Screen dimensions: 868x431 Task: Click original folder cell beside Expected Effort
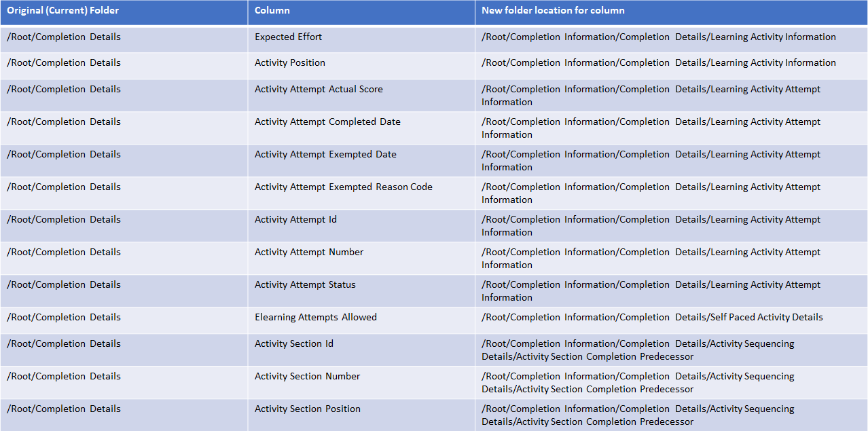point(64,37)
